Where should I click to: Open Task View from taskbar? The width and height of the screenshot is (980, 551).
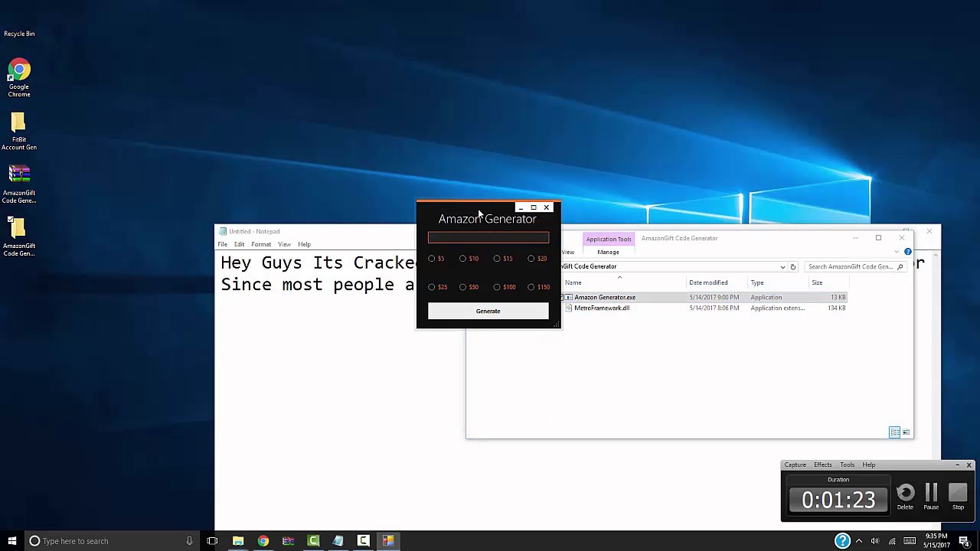coord(212,541)
